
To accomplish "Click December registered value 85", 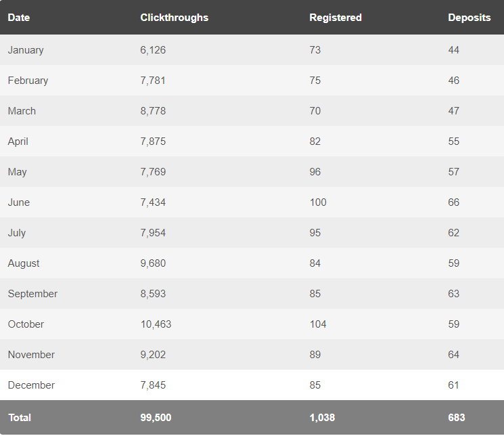I will [x=315, y=385].
